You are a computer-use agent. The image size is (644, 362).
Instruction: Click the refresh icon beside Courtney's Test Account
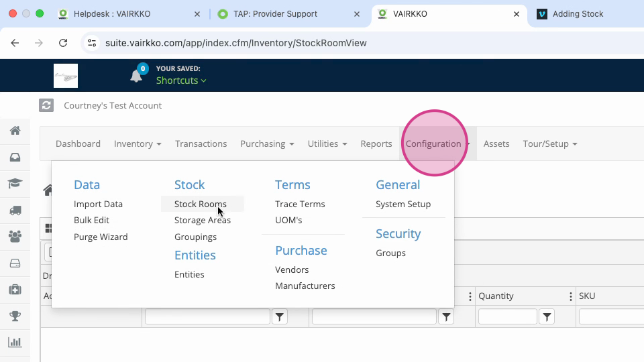46,105
